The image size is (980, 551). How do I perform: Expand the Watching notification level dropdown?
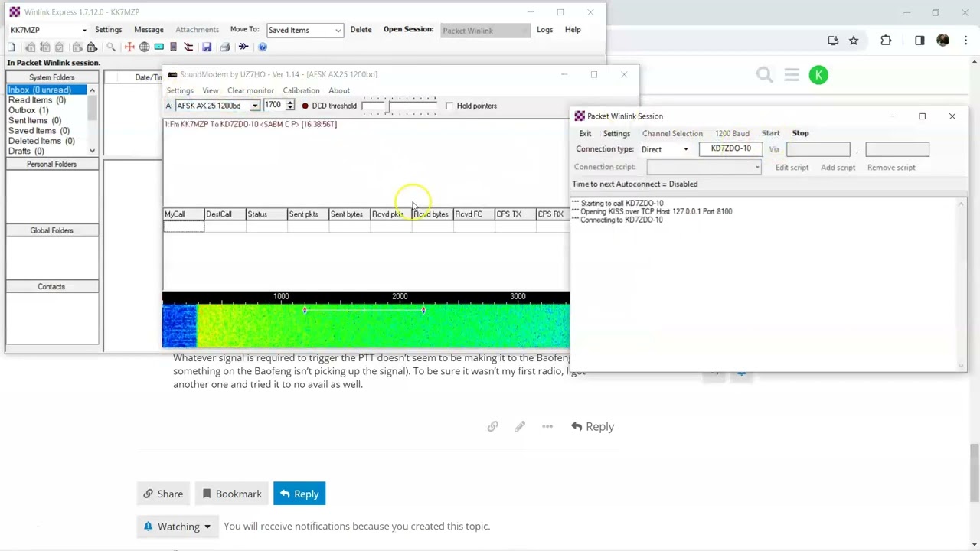click(176, 526)
